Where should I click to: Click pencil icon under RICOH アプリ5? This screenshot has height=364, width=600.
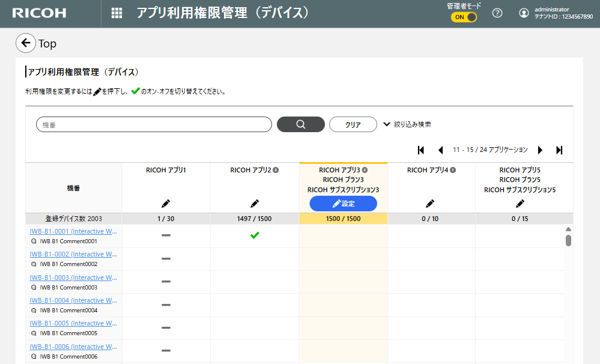pyautogui.click(x=520, y=204)
